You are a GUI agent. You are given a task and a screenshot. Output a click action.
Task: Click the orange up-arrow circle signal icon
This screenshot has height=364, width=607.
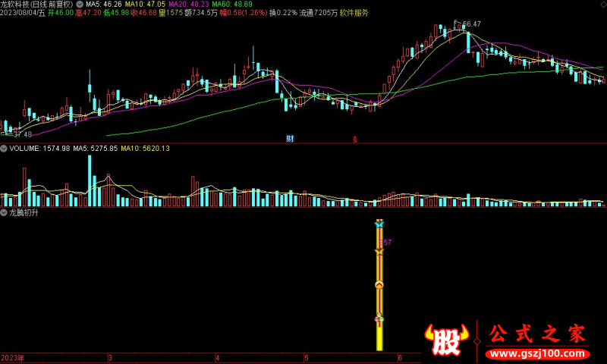coord(379,285)
